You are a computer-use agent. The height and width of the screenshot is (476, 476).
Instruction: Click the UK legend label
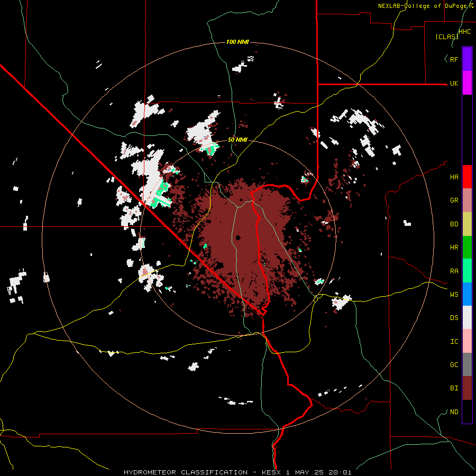click(x=454, y=84)
